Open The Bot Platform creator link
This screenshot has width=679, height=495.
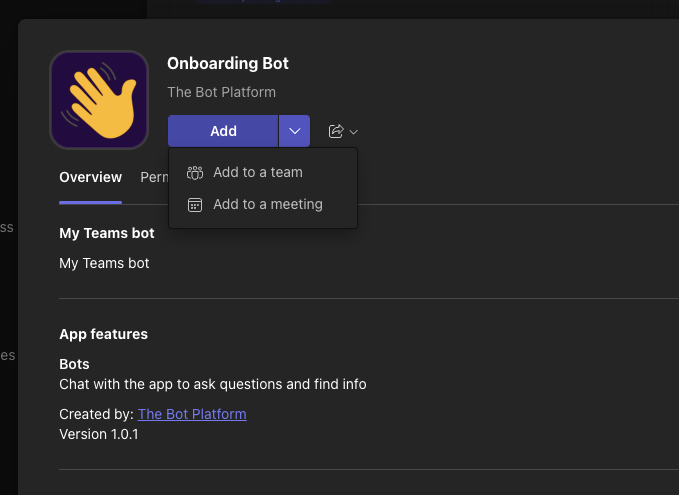coord(192,414)
